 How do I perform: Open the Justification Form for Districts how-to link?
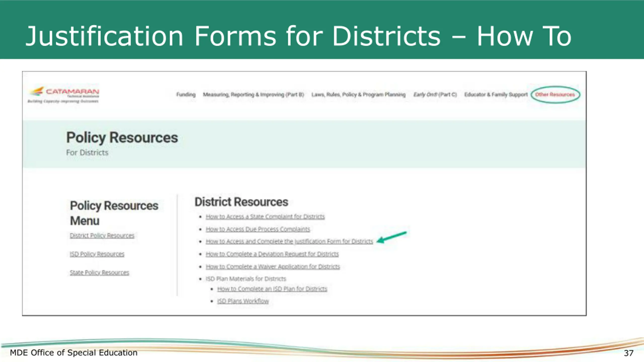[289, 241]
